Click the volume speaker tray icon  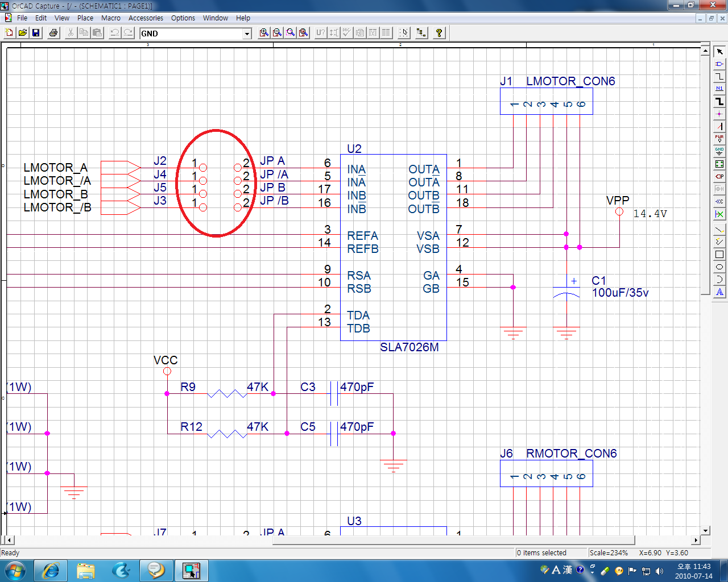coord(659,571)
